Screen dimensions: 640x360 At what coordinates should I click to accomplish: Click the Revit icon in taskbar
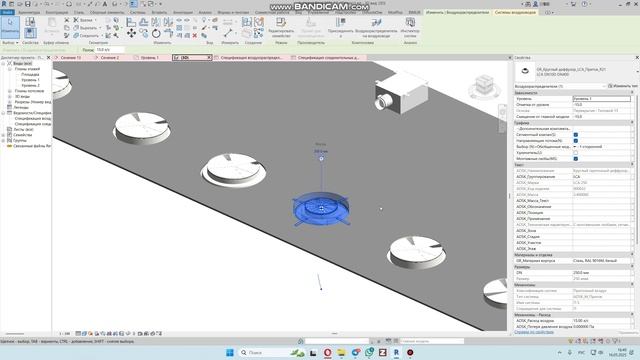click(396, 352)
